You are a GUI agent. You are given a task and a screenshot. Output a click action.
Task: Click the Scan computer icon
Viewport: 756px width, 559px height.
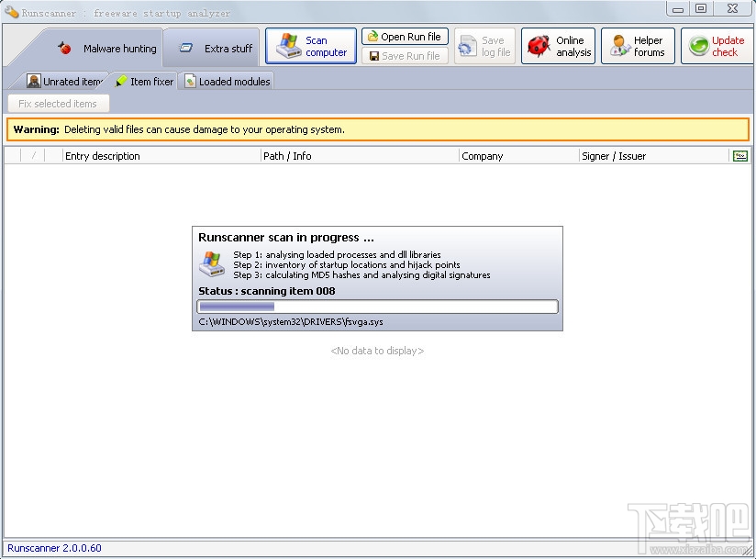[x=288, y=45]
